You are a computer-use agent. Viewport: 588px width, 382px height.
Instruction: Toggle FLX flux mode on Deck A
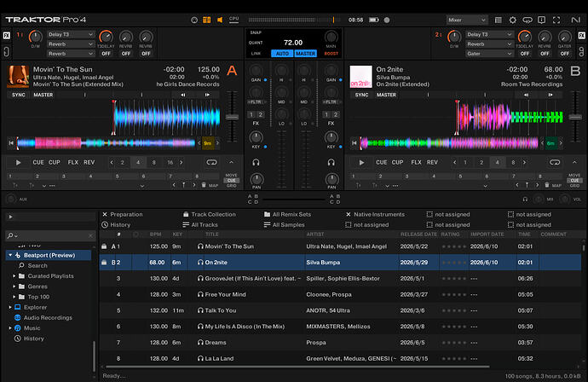point(73,163)
